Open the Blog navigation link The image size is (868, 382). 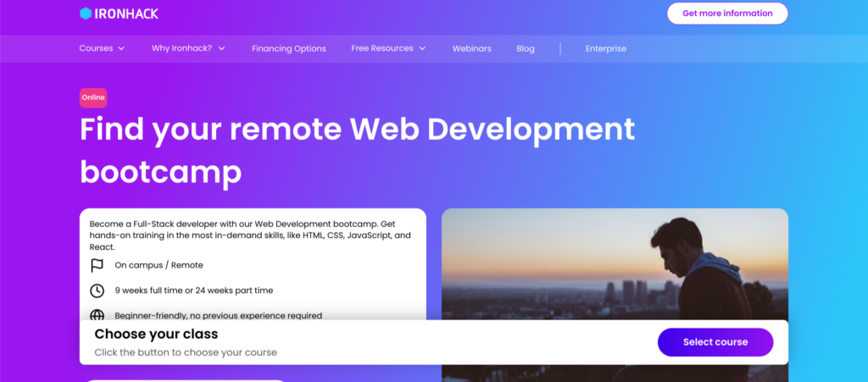point(526,49)
